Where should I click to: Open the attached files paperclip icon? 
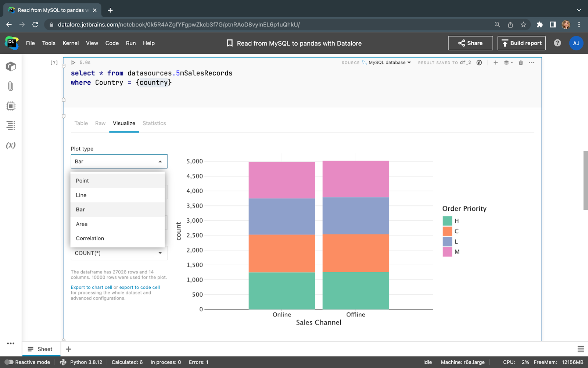coord(11,86)
